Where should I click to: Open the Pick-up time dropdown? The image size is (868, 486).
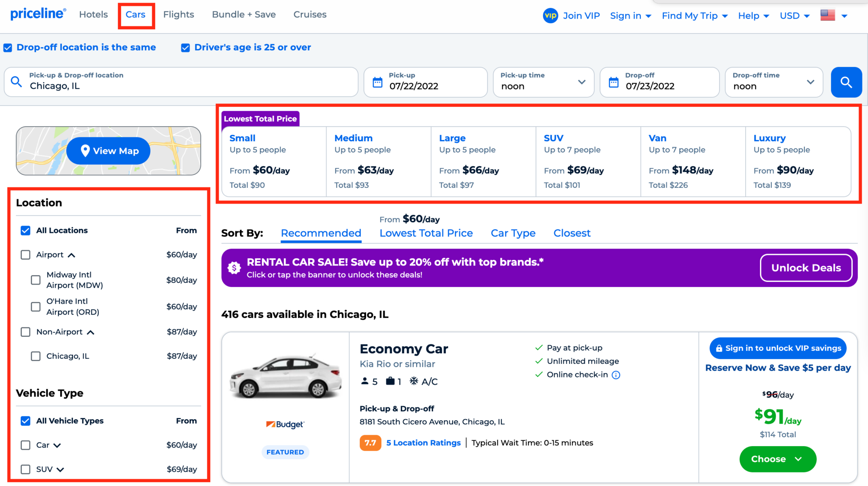(581, 82)
